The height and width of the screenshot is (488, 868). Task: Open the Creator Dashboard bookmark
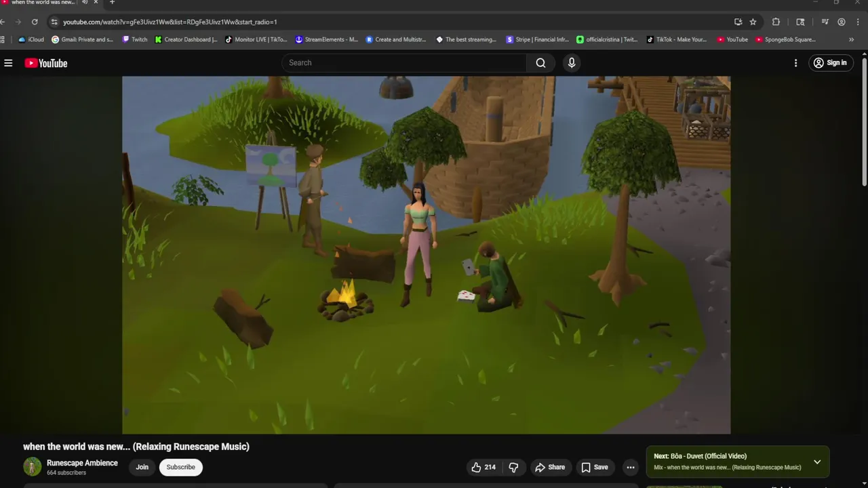186,39
